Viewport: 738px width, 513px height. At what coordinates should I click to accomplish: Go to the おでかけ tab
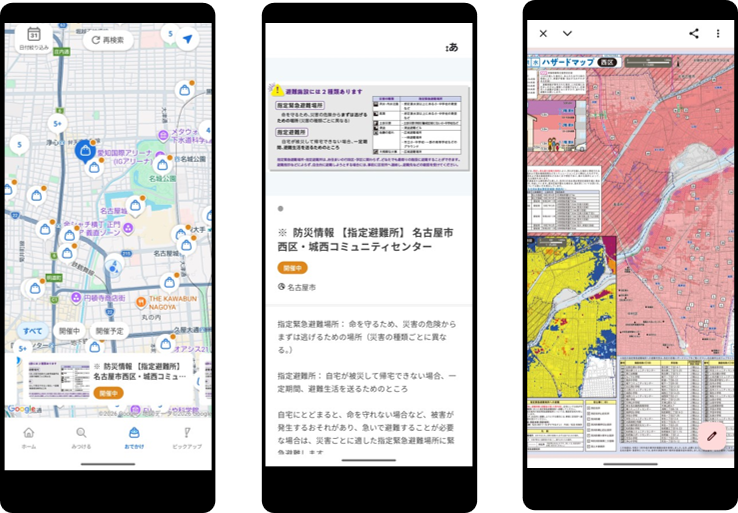(134, 438)
